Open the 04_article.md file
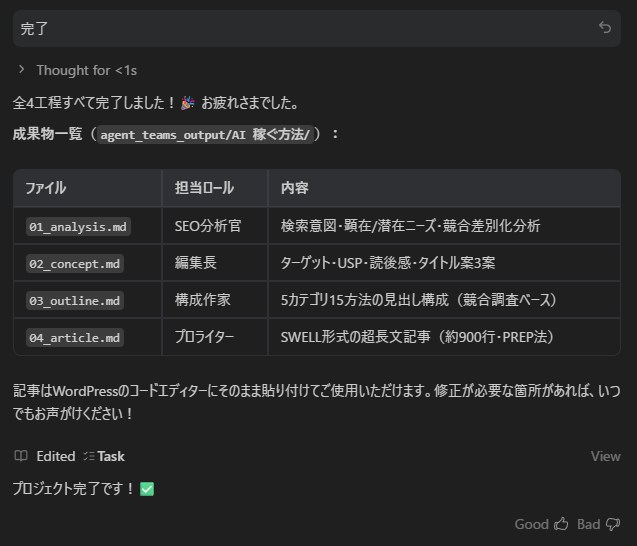The image size is (637, 546). point(74,338)
